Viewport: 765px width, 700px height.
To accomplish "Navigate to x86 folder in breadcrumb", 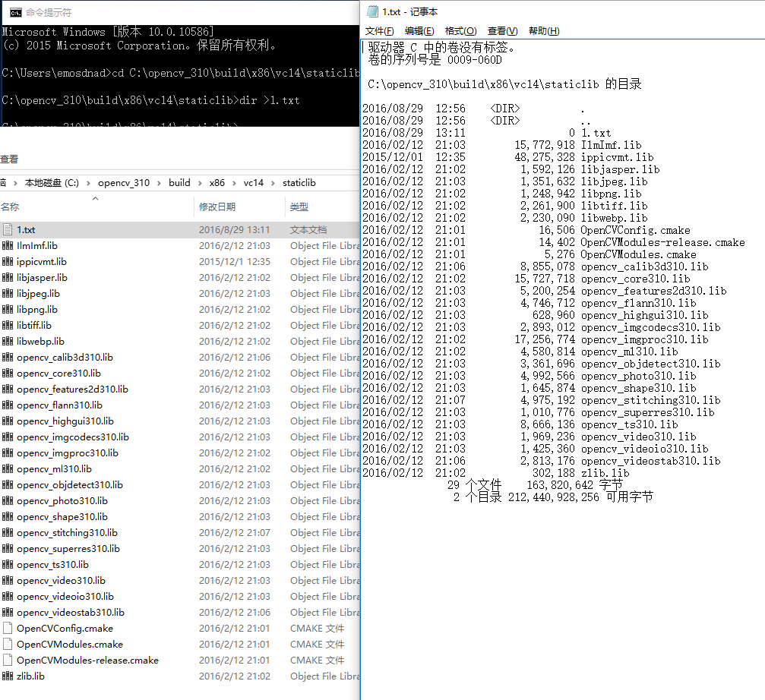I will 217,183.
